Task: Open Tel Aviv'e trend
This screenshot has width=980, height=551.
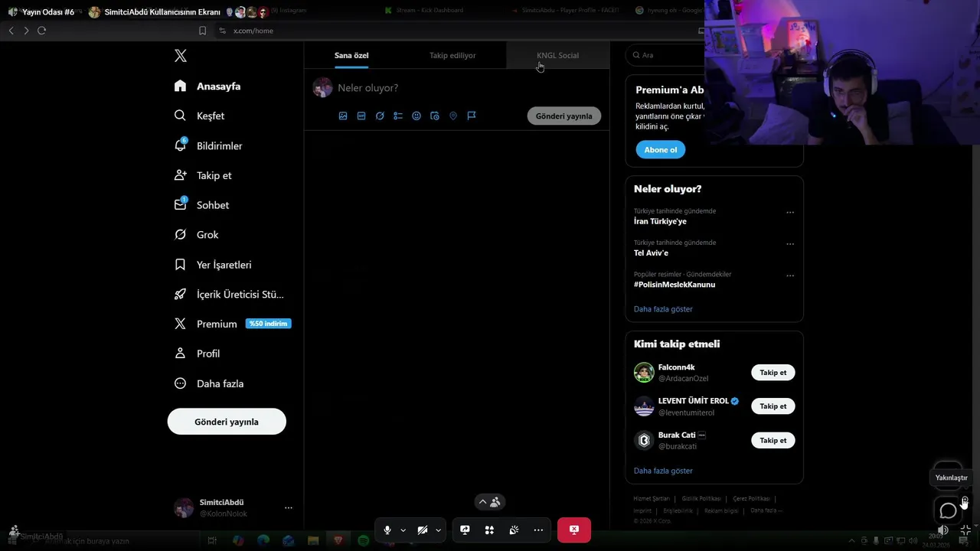Action: click(x=651, y=253)
